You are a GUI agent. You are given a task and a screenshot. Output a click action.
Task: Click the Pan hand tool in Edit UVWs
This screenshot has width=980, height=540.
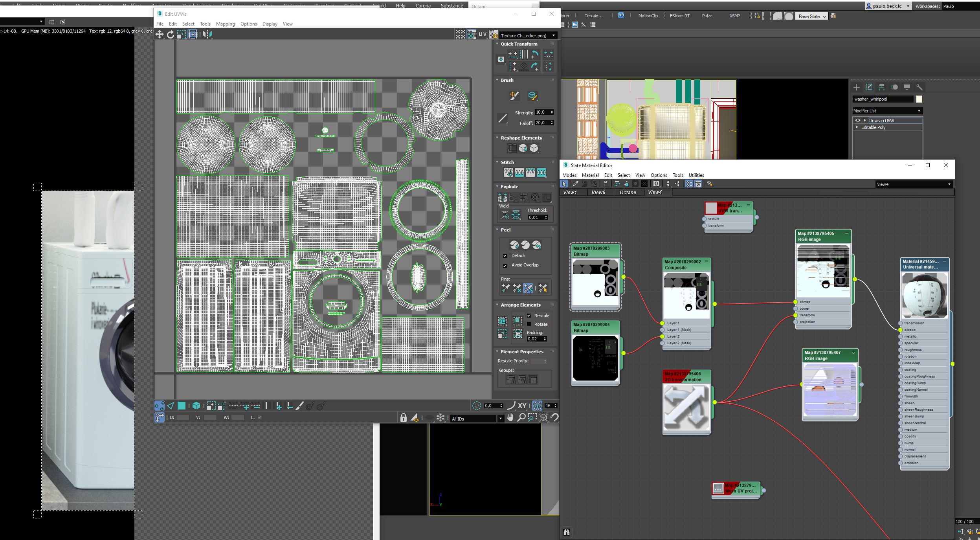(x=510, y=417)
